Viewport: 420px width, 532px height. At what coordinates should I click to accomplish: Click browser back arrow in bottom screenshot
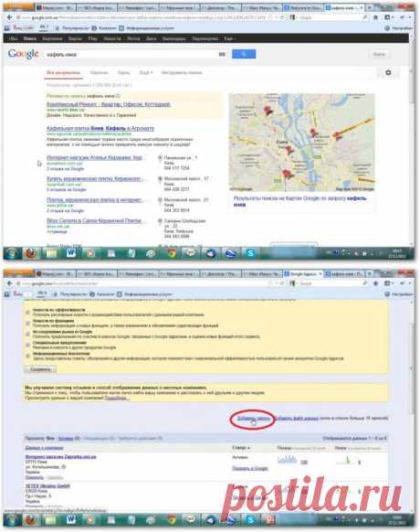coord(9,283)
